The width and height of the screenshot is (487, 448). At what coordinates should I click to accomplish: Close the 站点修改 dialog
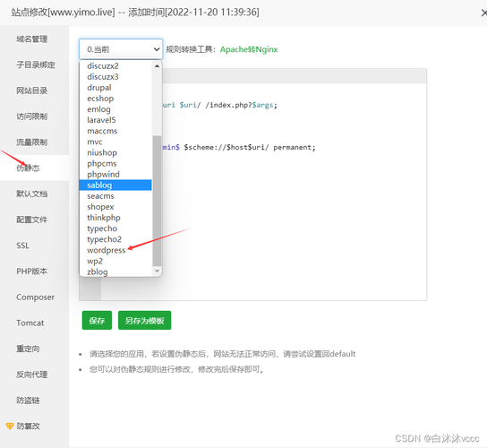[483, 13]
